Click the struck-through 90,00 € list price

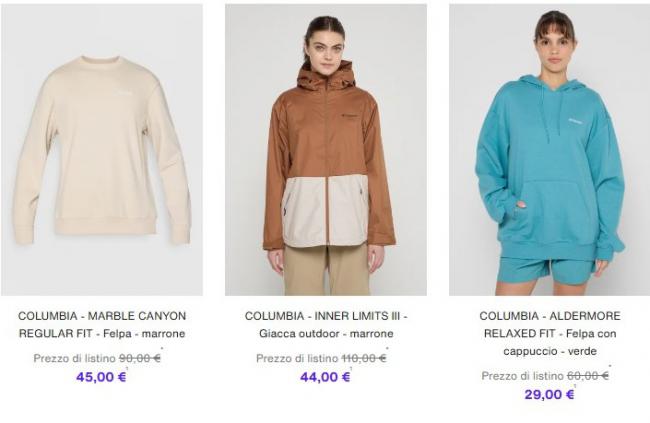click(x=140, y=358)
